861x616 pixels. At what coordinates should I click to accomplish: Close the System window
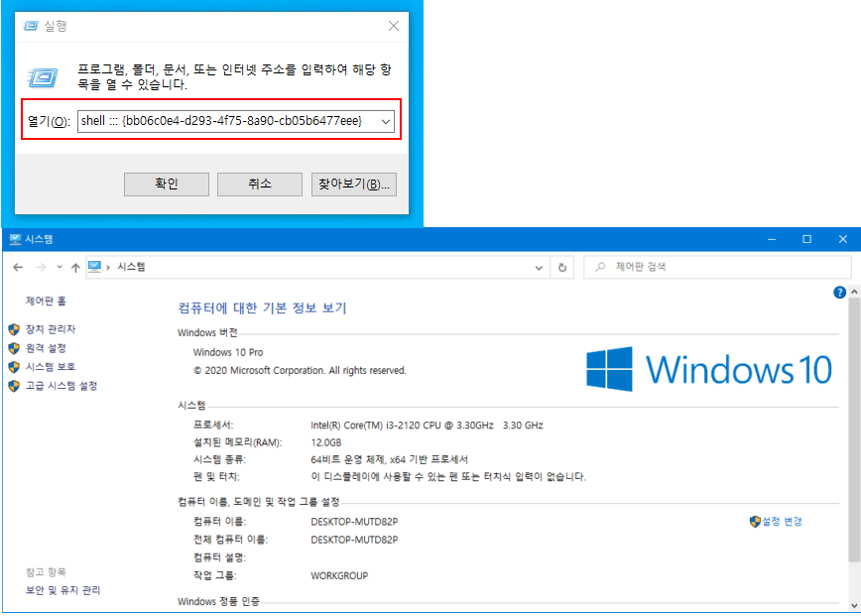tap(843, 239)
